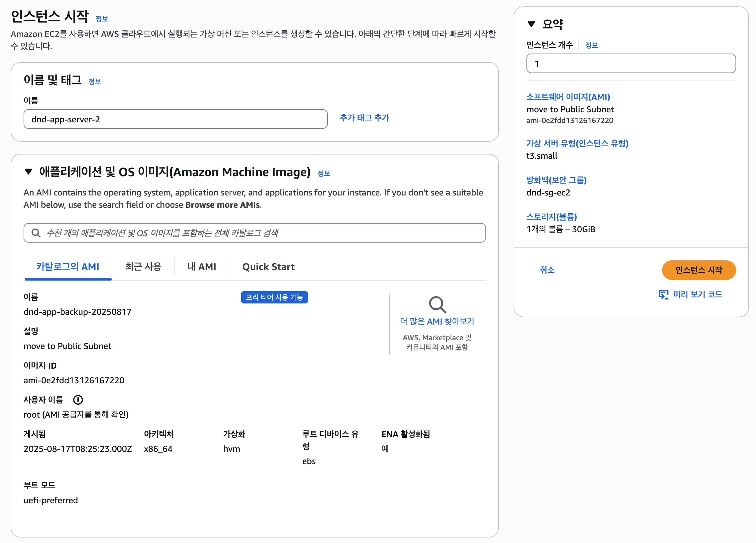Click the 방화벽(보안 그룹) summary link
Screen dimensions: 756x543
pos(556,180)
